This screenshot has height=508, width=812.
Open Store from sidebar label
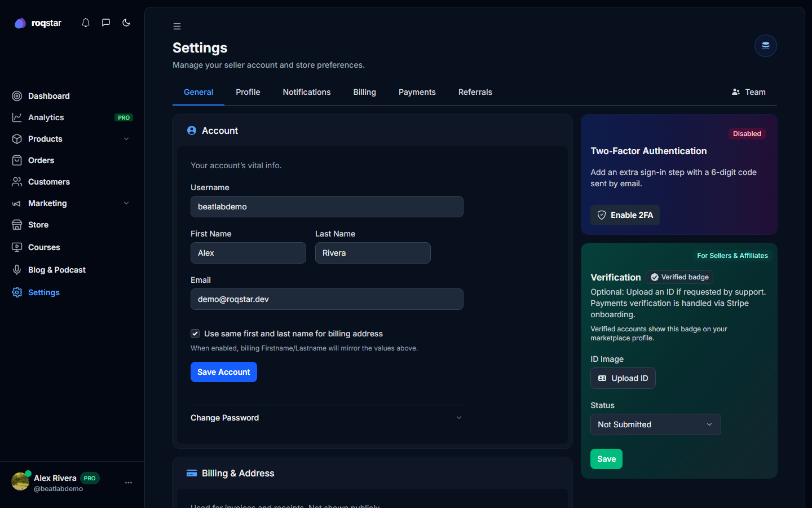click(38, 225)
